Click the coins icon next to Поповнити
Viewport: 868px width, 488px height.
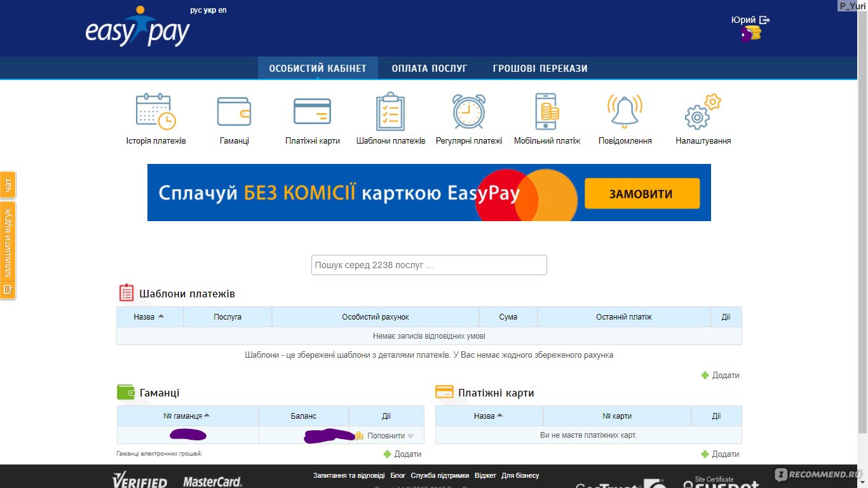pos(359,436)
